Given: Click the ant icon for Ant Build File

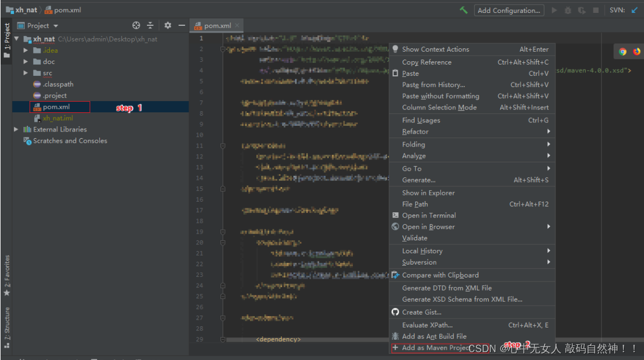Looking at the screenshot, I should (395, 336).
